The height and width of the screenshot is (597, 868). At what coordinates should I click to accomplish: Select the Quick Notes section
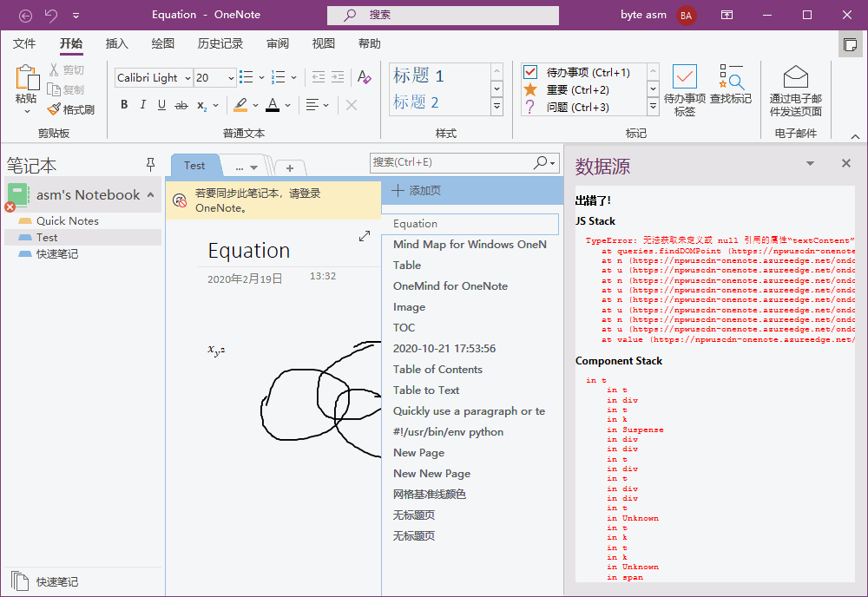click(x=68, y=220)
